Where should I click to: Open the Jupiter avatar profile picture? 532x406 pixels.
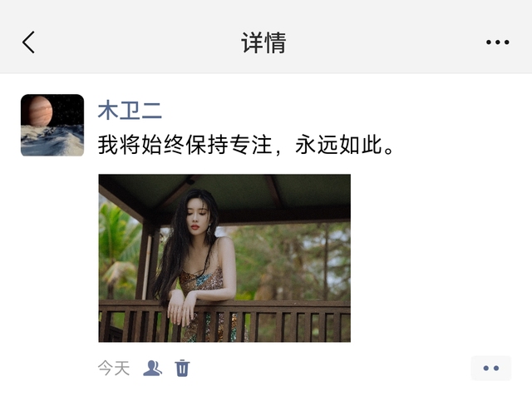point(52,126)
